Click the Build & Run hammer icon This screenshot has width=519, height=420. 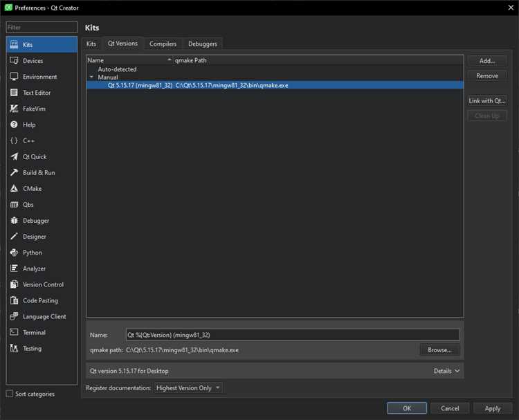pyautogui.click(x=14, y=172)
